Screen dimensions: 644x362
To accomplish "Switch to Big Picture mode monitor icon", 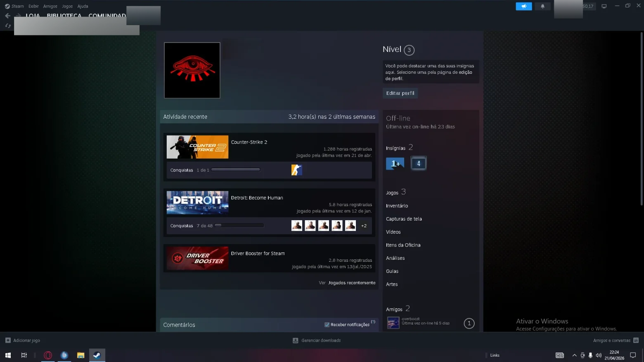I will tap(604, 6).
